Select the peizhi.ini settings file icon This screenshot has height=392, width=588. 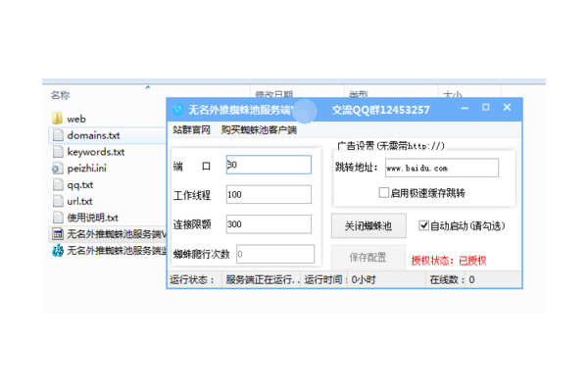58,168
